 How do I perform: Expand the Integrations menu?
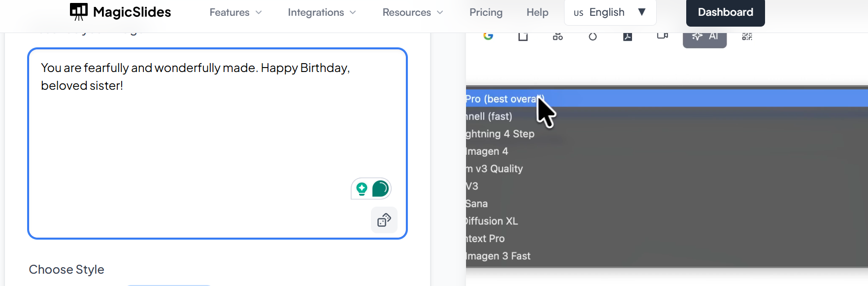point(322,12)
